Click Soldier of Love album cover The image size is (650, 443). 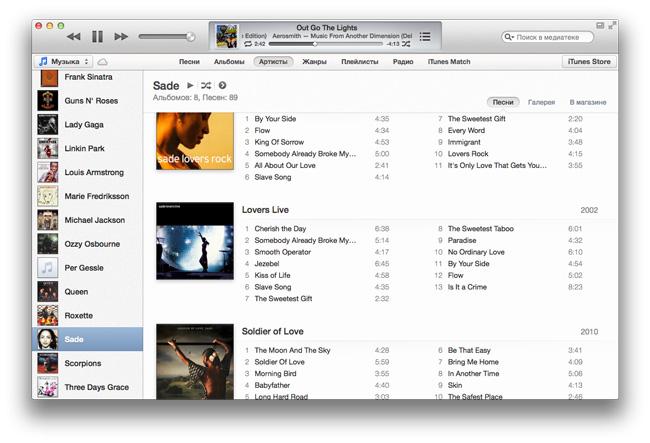[x=195, y=361]
